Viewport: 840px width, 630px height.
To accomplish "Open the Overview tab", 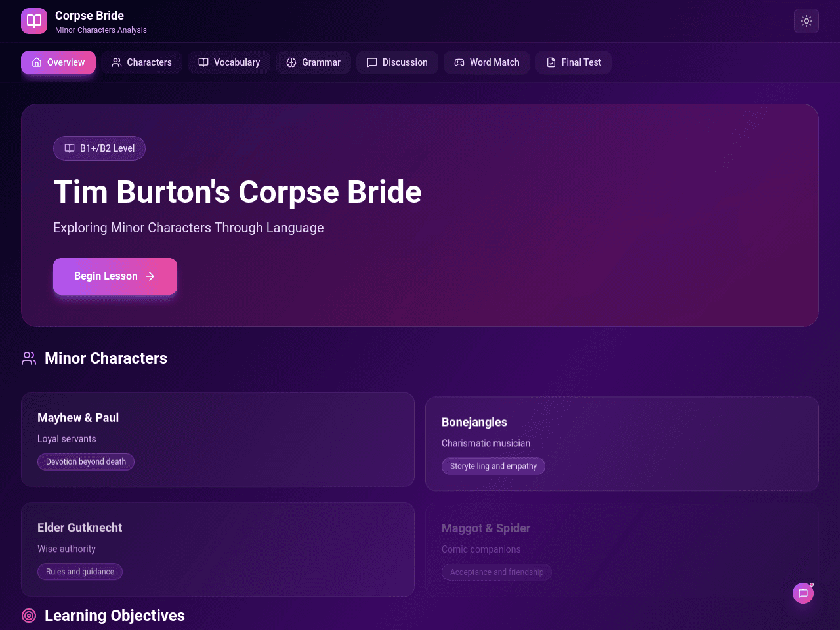I will (x=58, y=62).
